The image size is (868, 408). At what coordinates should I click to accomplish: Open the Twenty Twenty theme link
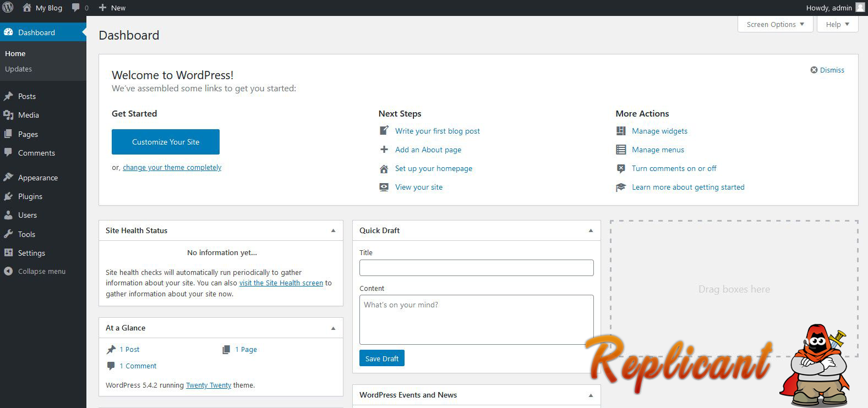tap(209, 385)
